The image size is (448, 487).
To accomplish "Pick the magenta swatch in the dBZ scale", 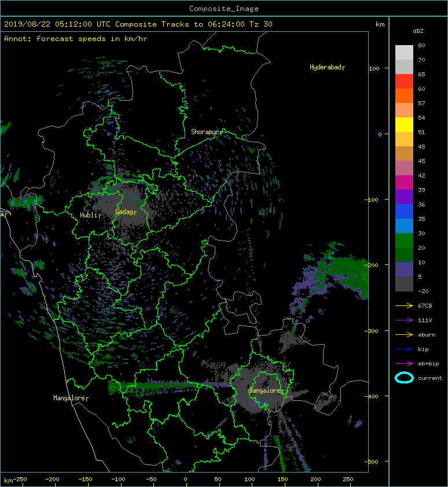I will [x=404, y=183].
